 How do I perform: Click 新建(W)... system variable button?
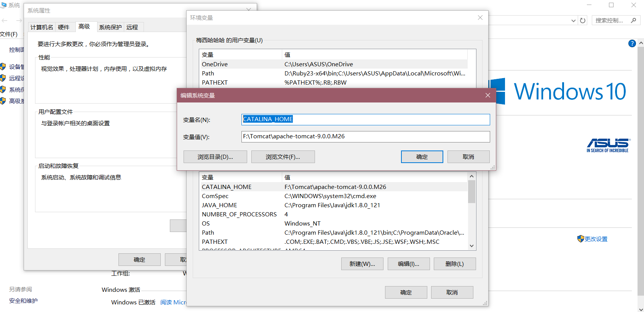(362, 264)
